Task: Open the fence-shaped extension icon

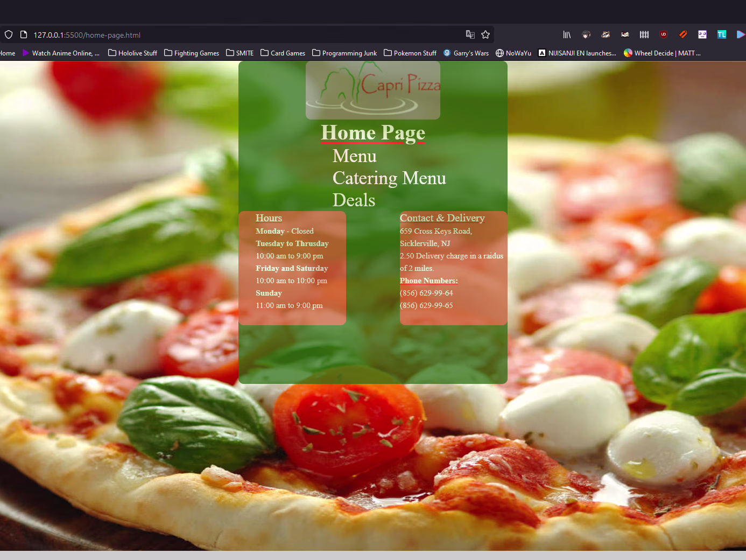Action: (x=644, y=34)
